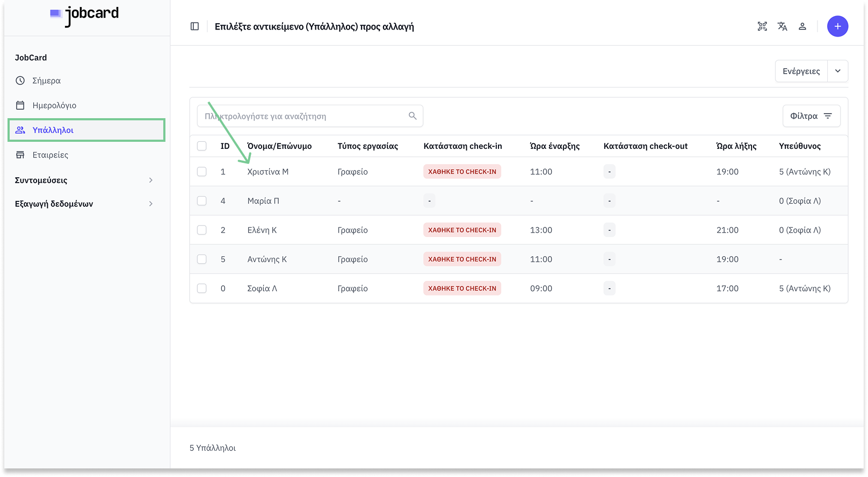Select the checkbox for Αντώνης Κ
The image size is (868, 477).
[x=202, y=259]
